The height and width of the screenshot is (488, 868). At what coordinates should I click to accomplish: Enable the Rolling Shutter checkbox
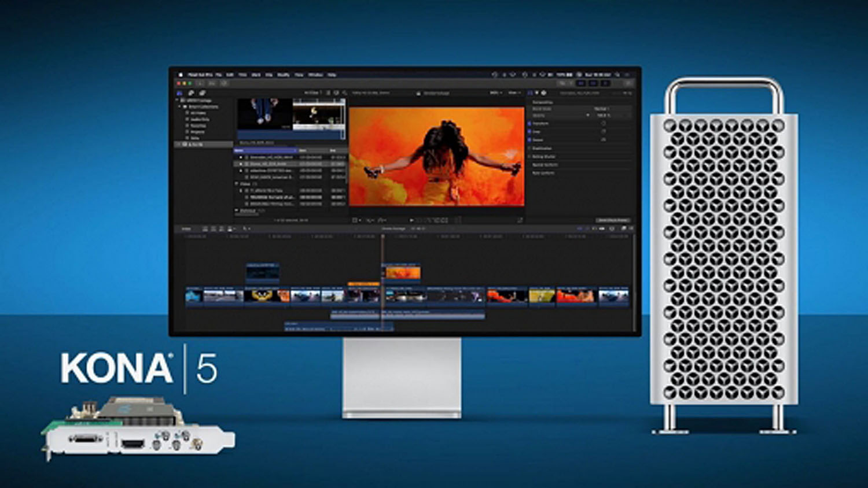tap(529, 156)
